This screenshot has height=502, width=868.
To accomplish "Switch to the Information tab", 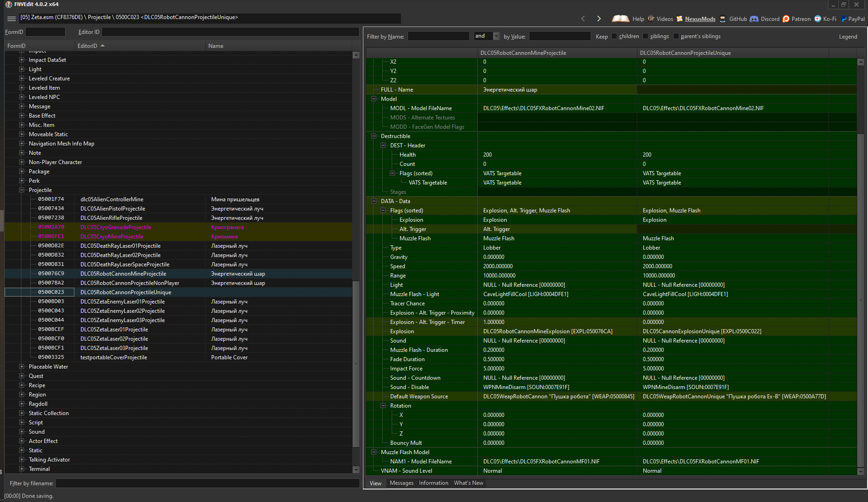I will pos(434,483).
